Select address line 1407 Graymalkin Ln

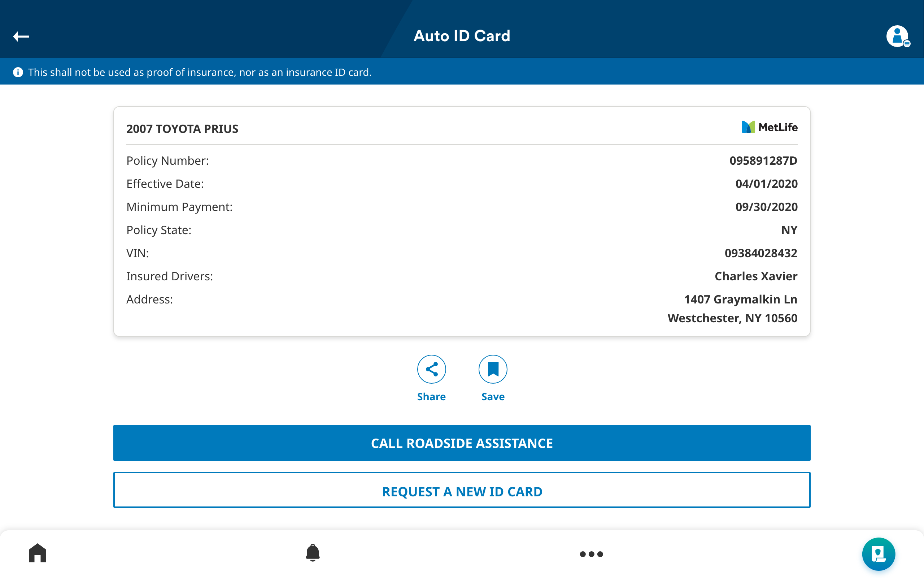click(x=741, y=299)
